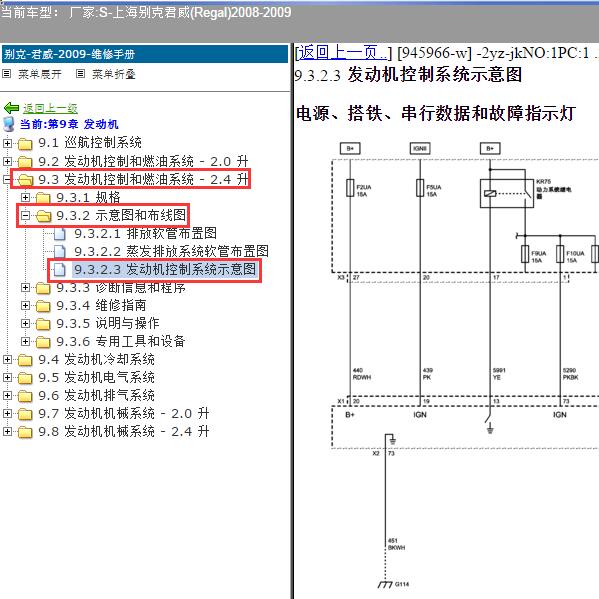Click the G114 ground symbol in diagram
The height and width of the screenshot is (599, 599).
[x=385, y=584]
